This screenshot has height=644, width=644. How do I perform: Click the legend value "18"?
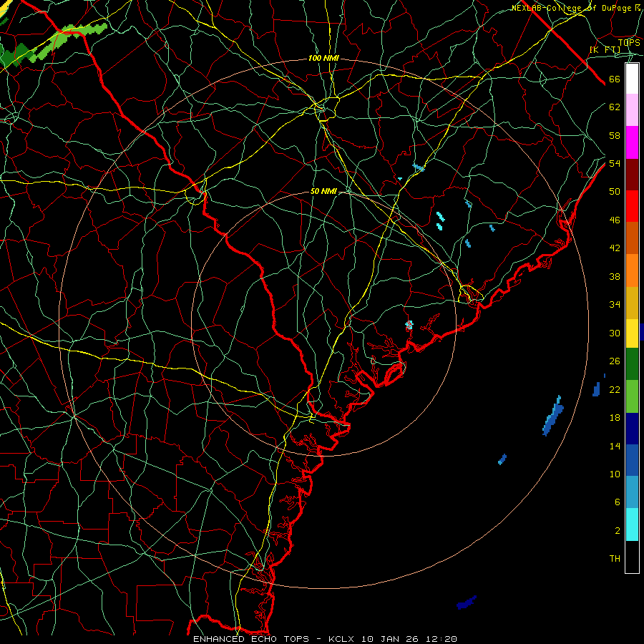615,418
